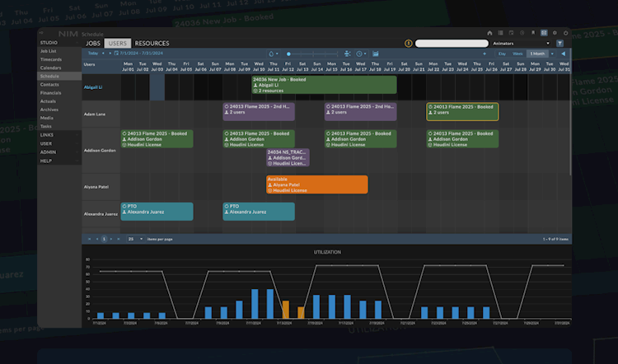
Task: Click the Adam Lane user row label
Action: 95,114
